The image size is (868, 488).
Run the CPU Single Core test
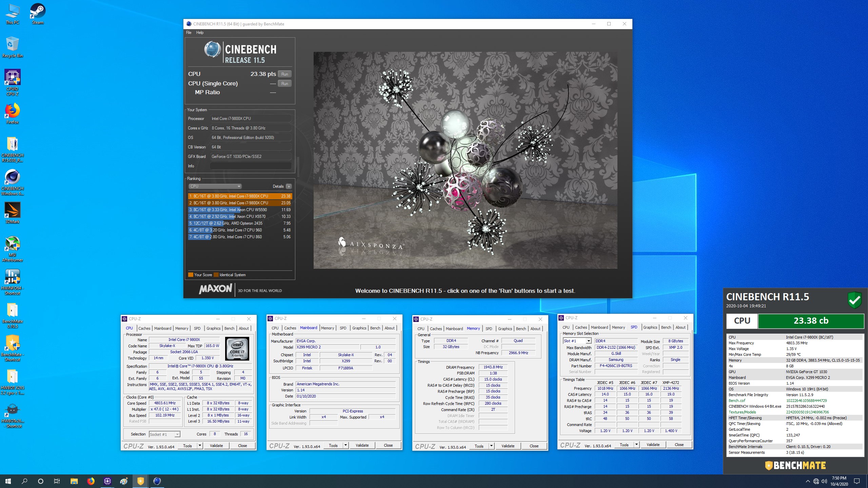point(285,84)
